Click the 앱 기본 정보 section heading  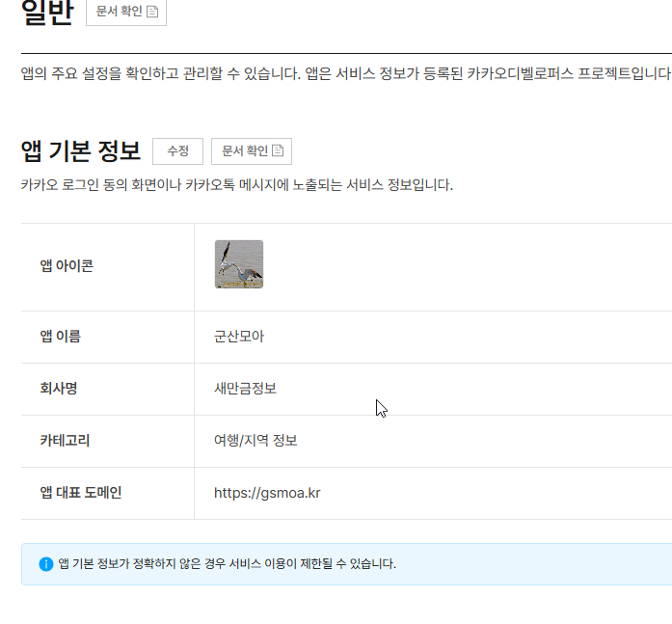(x=81, y=151)
